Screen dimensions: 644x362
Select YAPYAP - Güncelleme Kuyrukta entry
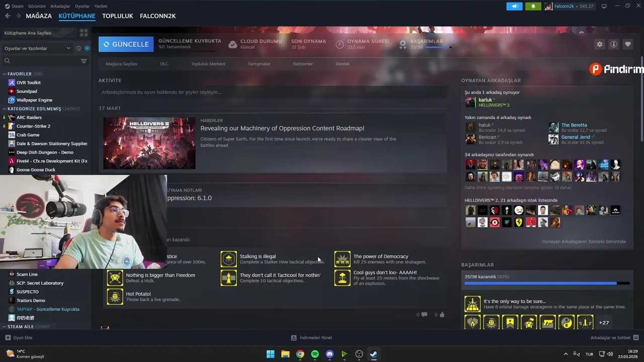click(x=48, y=309)
